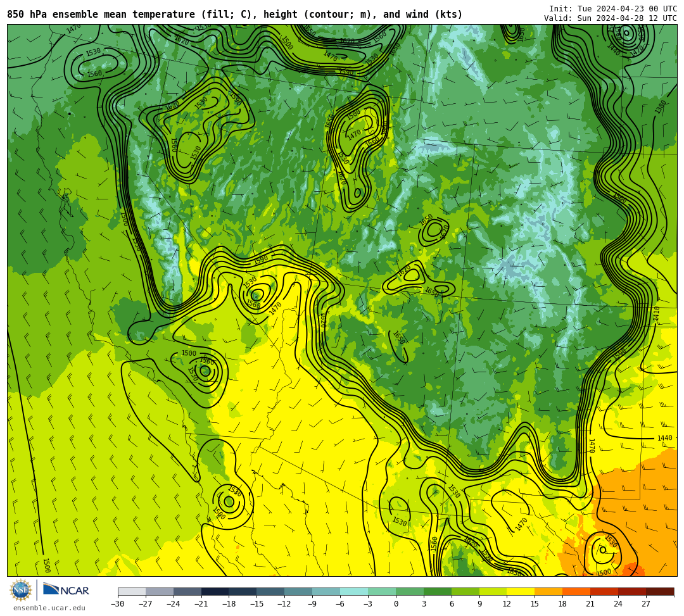Click the 24 colorbar tick label
The height and width of the screenshot is (616, 684).
619,604
